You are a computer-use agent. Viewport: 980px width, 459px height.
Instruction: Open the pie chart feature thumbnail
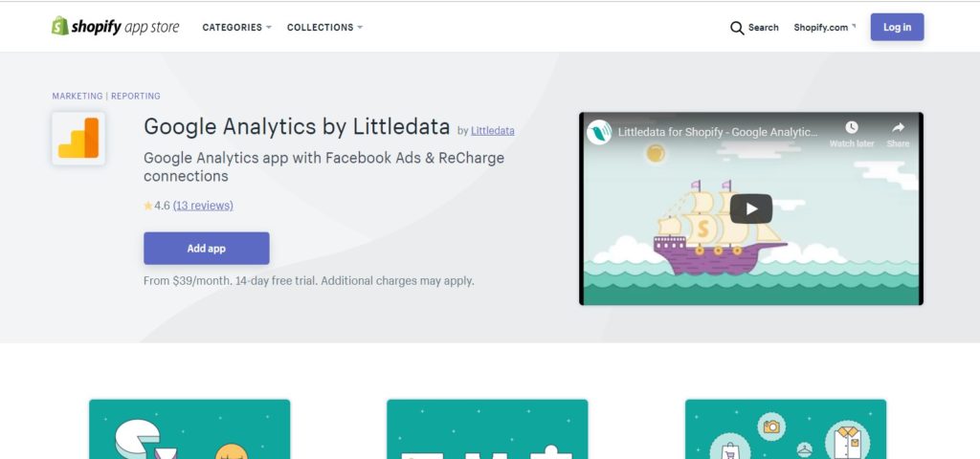[x=189, y=429]
